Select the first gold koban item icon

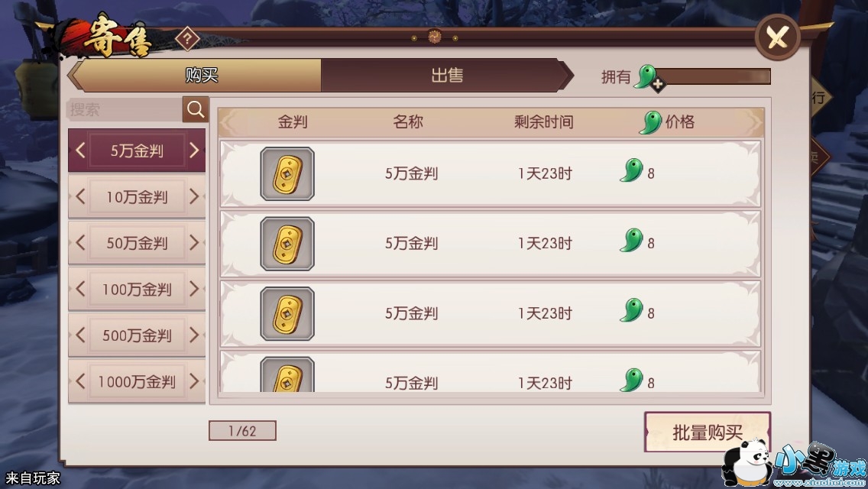(x=287, y=174)
